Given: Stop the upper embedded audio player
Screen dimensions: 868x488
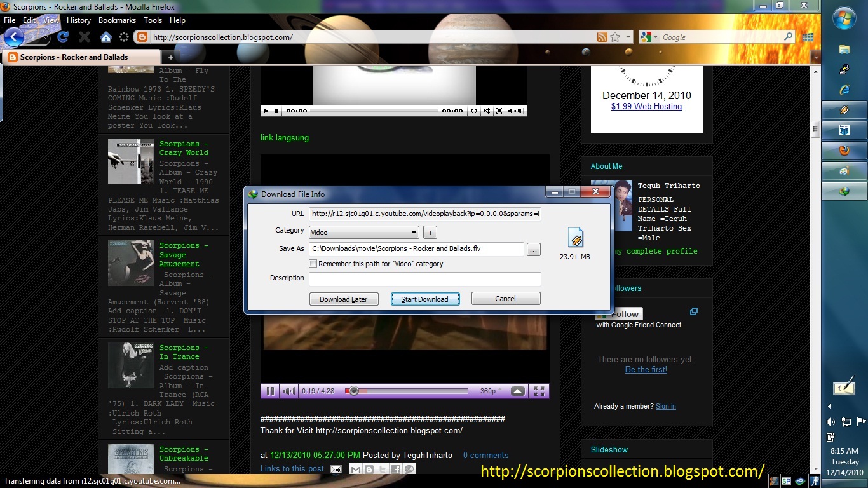Looking at the screenshot, I should click(x=276, y=111).
